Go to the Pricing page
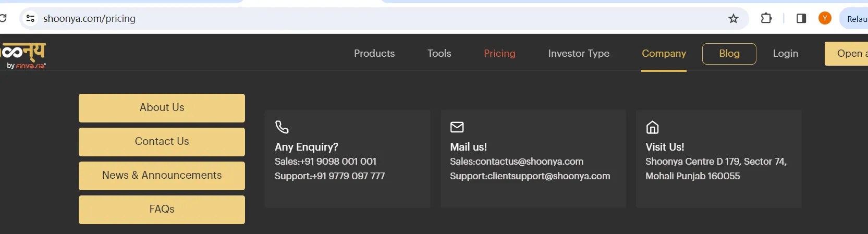 pyautogui.click(x=499, y=53)
